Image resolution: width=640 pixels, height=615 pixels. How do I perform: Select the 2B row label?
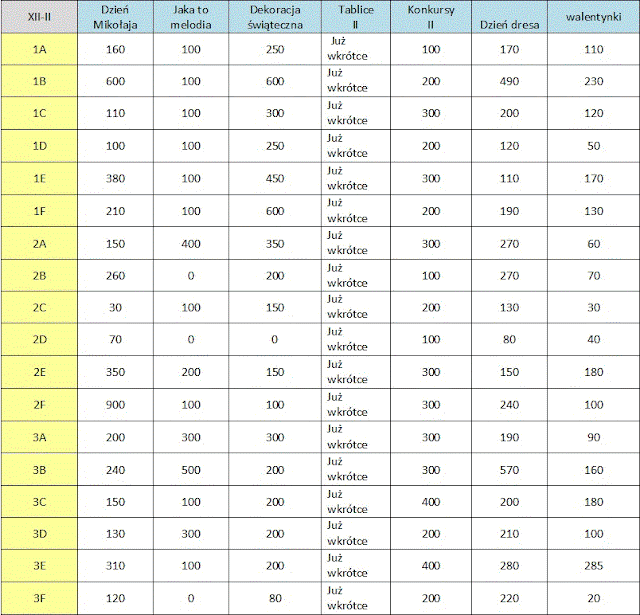tap(39, 275)
